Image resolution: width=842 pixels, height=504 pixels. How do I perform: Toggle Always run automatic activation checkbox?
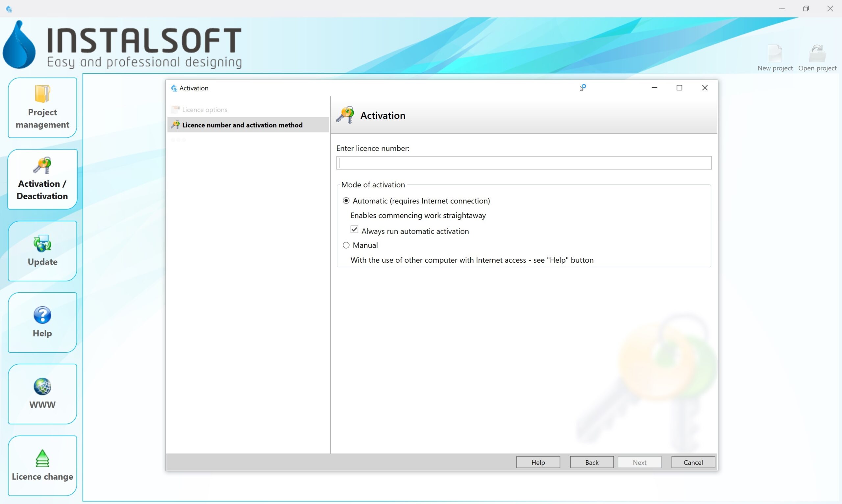(354, 230)
